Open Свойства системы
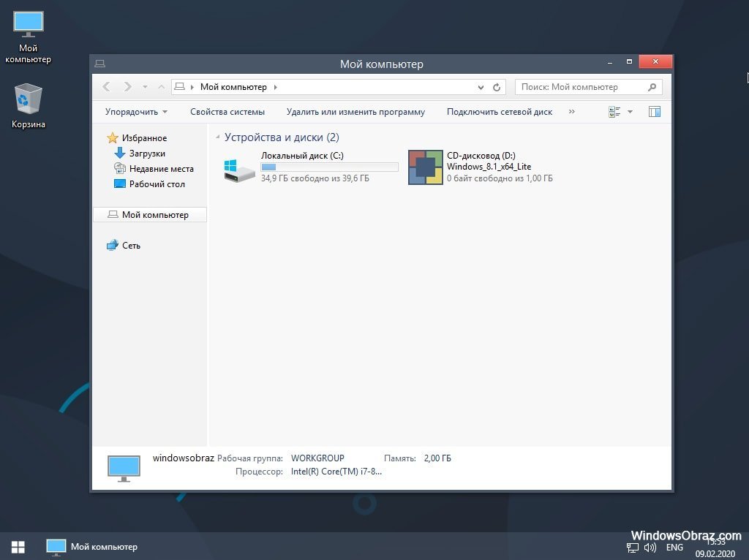Image resolution: width=749 pixels, height=560 pixels. click(227, 112)
